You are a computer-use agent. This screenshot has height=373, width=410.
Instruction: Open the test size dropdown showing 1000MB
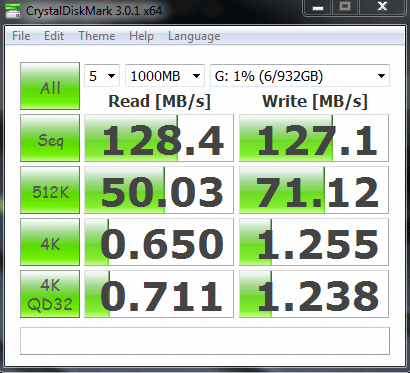click(x=165, y=76)
